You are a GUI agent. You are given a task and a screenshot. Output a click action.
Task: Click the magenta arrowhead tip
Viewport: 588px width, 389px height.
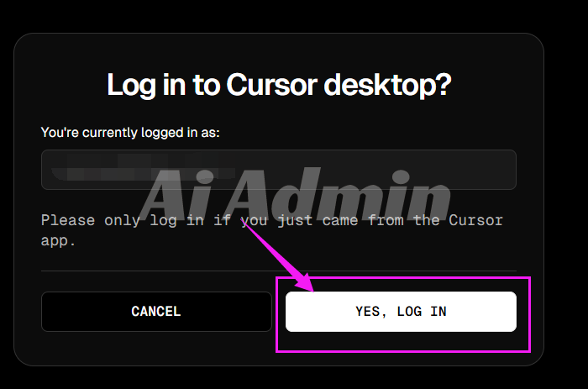(x=311, y=289)
